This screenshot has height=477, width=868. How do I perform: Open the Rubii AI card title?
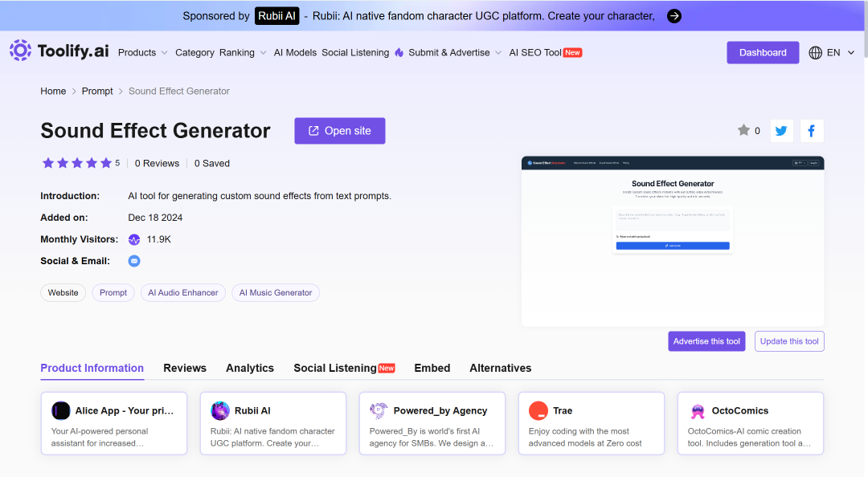252,410
